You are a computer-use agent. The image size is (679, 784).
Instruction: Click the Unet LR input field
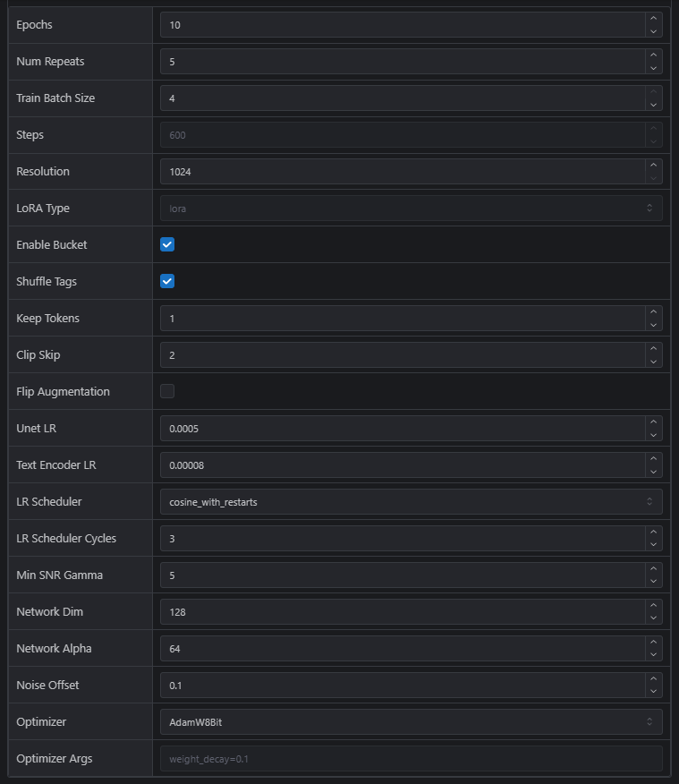pos(403,428)
